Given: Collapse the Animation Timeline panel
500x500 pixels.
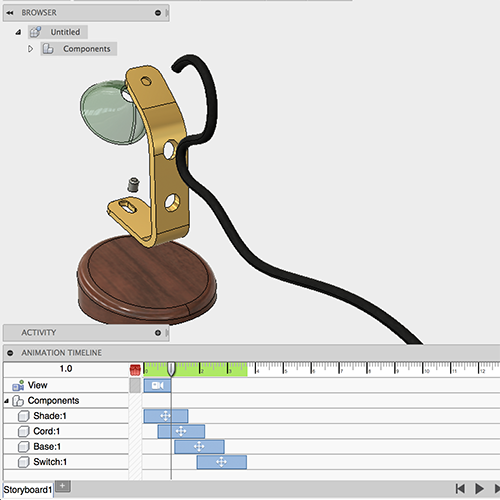Looking at the screenshot, I should point(10,353).
